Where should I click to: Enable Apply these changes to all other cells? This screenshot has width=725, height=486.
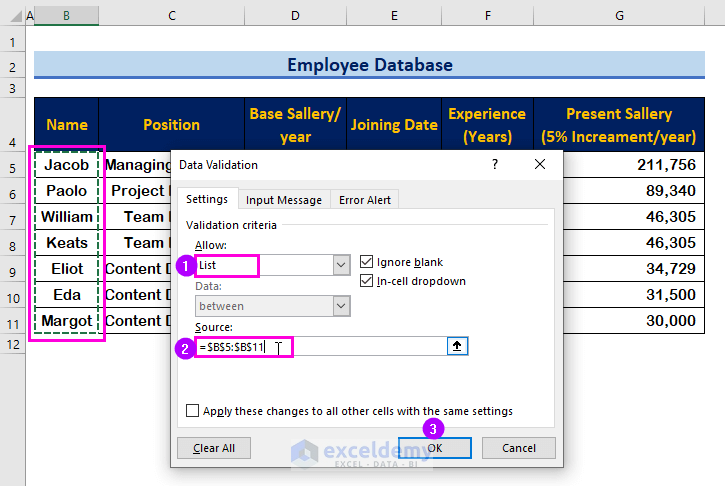(x=192, y=411)
